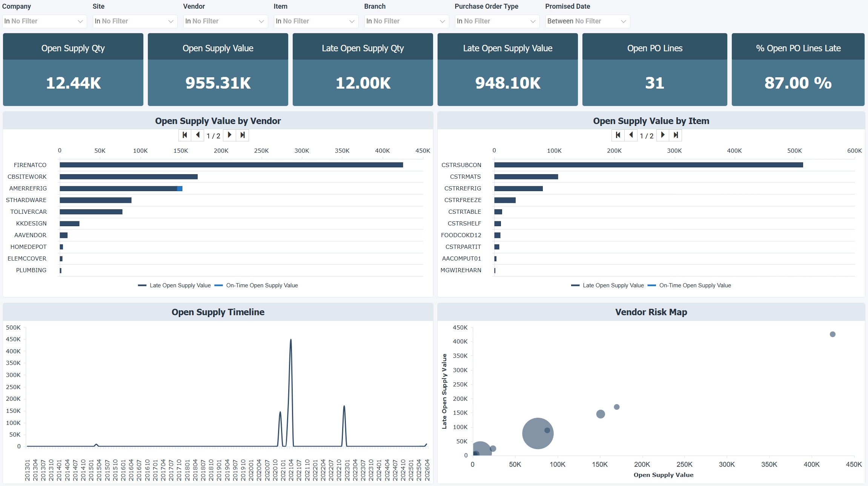Image resolution: width=868 pixels, height=486 pixels.
Task: Click the FIRENATCO vendor label
Action: (30, 165)
